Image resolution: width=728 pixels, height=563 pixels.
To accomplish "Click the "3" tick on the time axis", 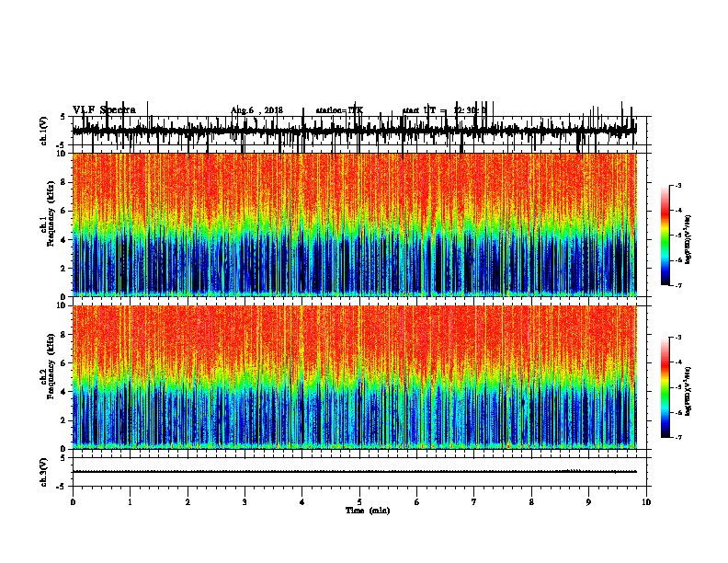I will pyautogui.click(x=245, y=502).
